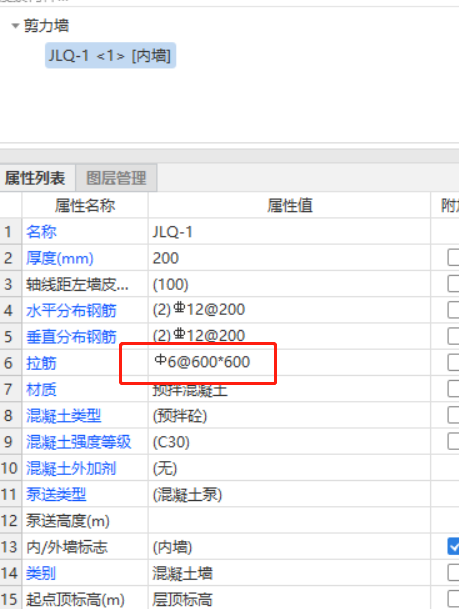
Task: Switch to the 图层管理 tab
Action: click(116, 178)
